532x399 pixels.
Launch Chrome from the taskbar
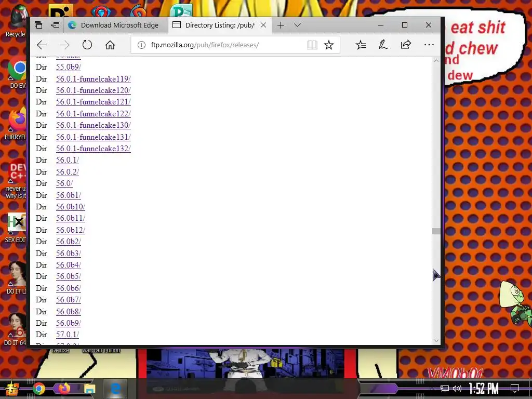pyautogui.click(x=39, y=389)
